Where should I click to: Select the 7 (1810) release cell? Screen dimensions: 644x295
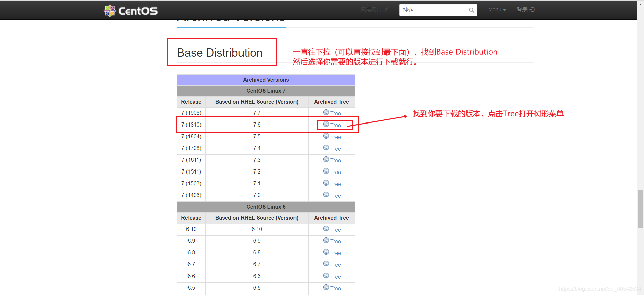pos(191,125)
